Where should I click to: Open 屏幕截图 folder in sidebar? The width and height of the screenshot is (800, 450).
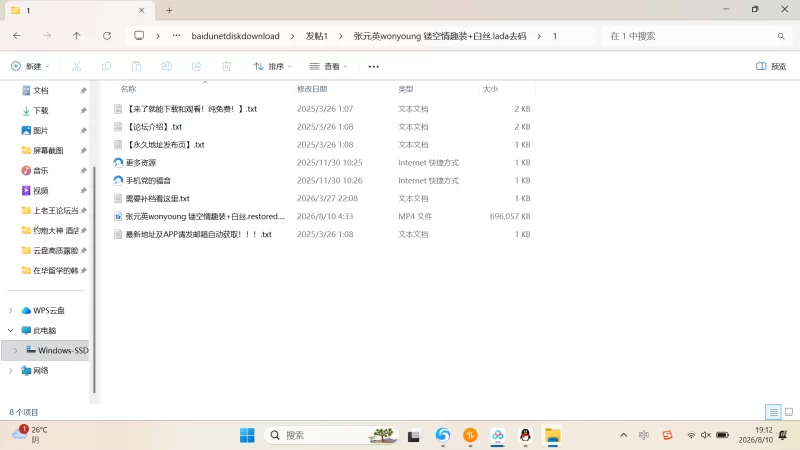[48, 151]
